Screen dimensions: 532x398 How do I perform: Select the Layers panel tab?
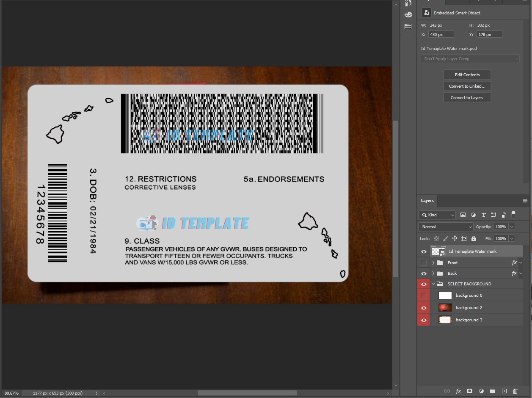point(427,201)
